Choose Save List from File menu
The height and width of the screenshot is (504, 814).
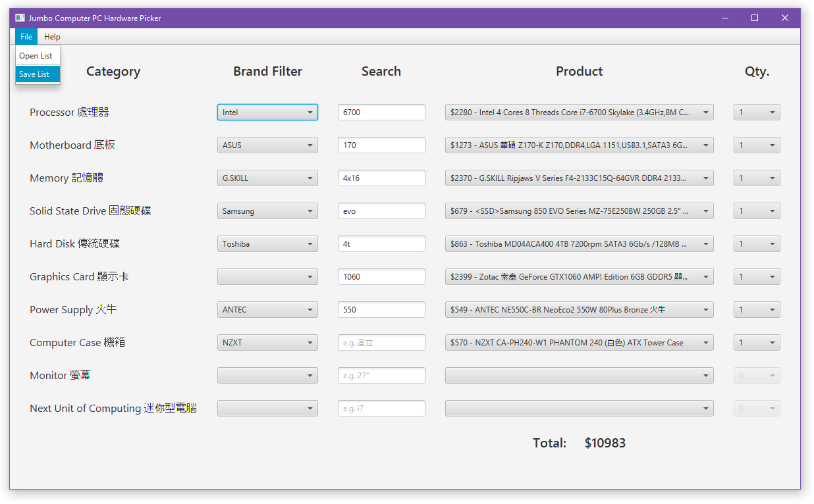pos(38,74)
